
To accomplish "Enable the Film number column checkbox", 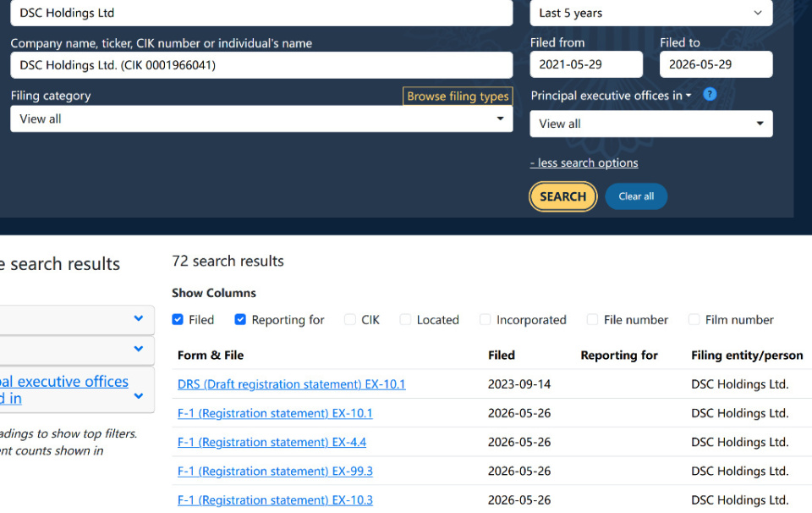I will point(694,319).
